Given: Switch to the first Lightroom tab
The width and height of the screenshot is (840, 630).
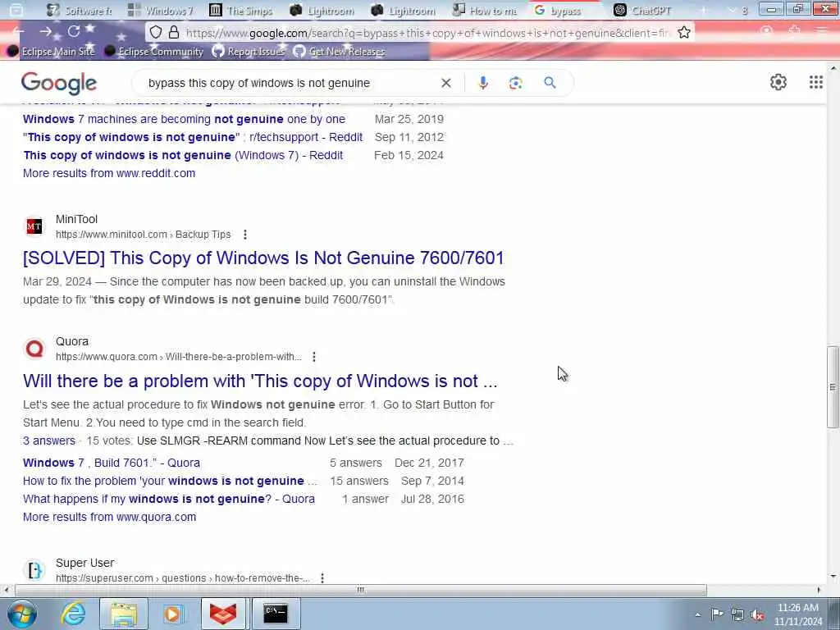Looking at the screenshot, I should tap(323, 10).
